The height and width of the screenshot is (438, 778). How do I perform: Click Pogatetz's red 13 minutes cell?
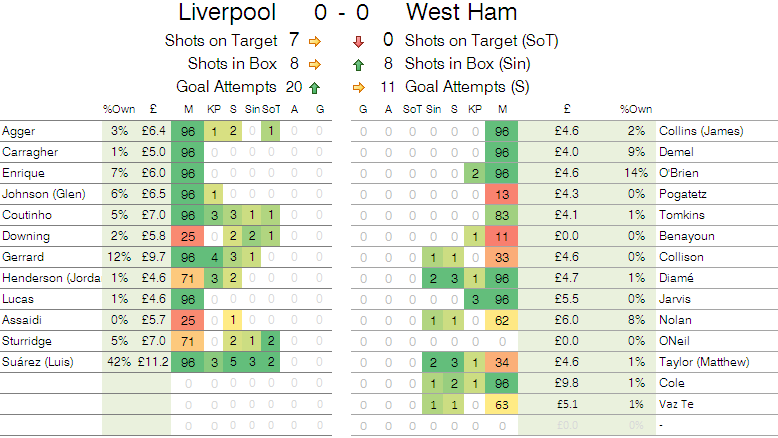click(x=503, y=193)
